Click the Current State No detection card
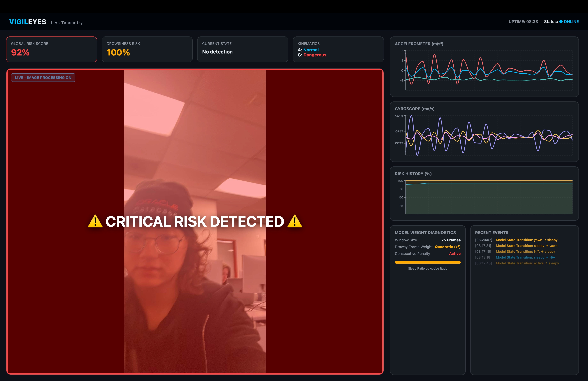Image resolution: width=588 pixels, height=381 pixels. tap(242, 49)
